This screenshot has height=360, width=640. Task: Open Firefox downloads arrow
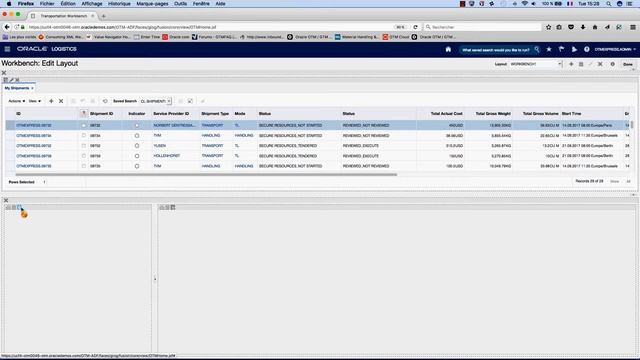583,27
